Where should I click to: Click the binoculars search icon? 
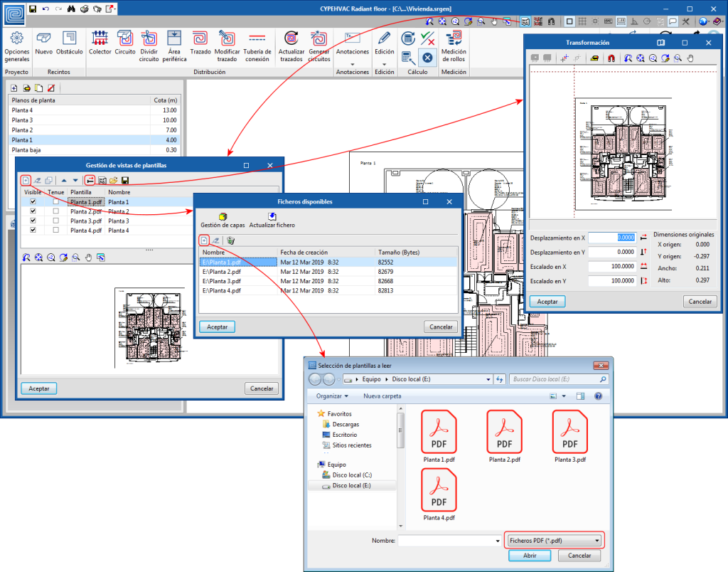coord(71,9)
